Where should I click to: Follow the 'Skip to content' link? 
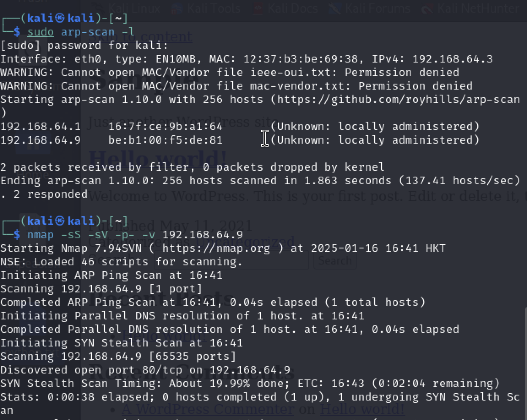point(140,37)
